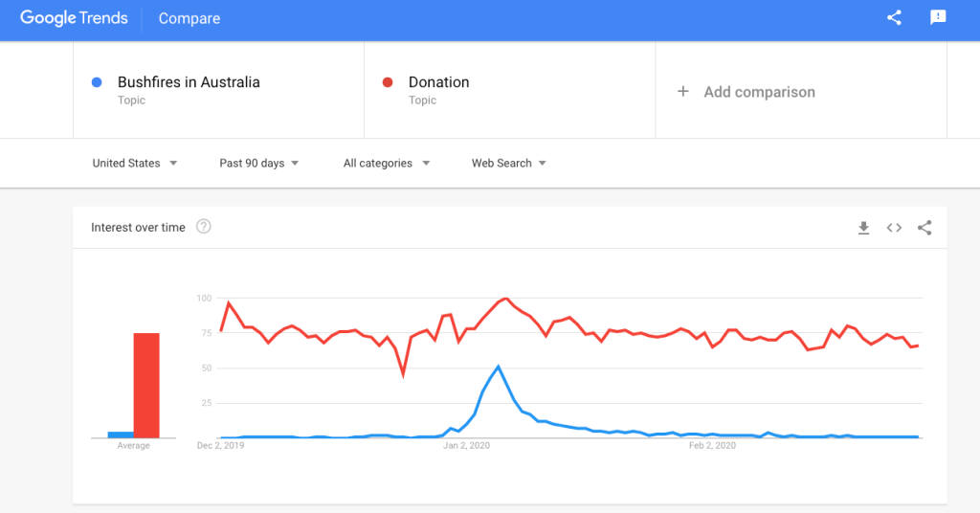Open the feedback icon in the header
The image size is (980, 513).
pyautogui.click(x=938, y=17)
